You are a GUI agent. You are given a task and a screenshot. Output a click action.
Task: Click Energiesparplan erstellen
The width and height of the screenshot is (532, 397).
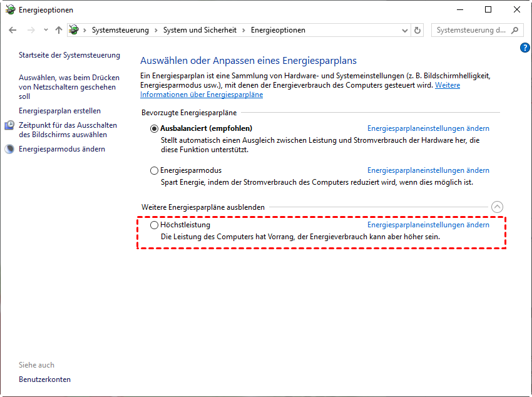point(59,111)
